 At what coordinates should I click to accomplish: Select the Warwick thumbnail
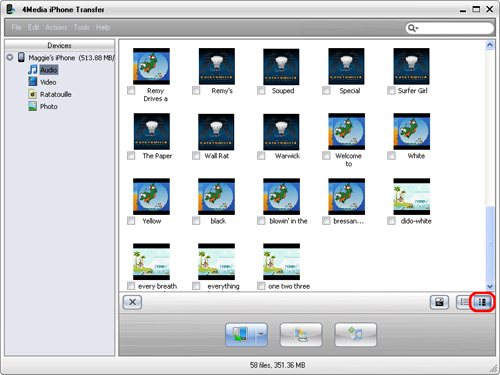click(281, 132)
